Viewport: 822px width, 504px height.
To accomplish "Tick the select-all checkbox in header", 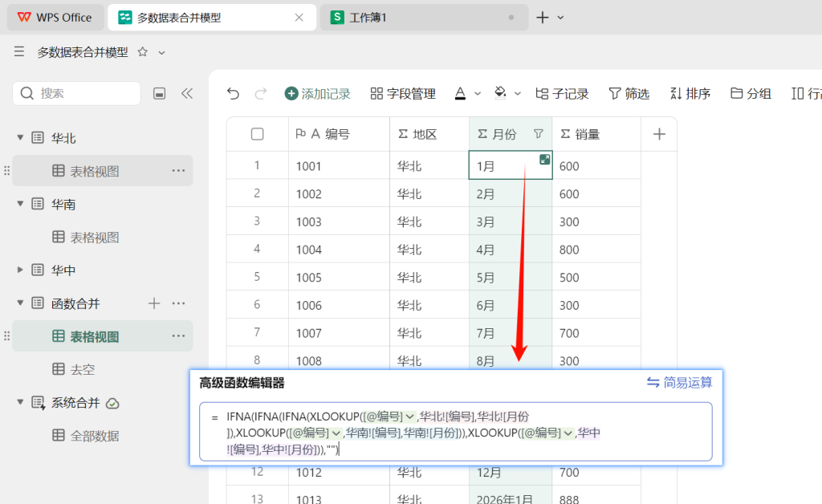I will tap(258, 134).
